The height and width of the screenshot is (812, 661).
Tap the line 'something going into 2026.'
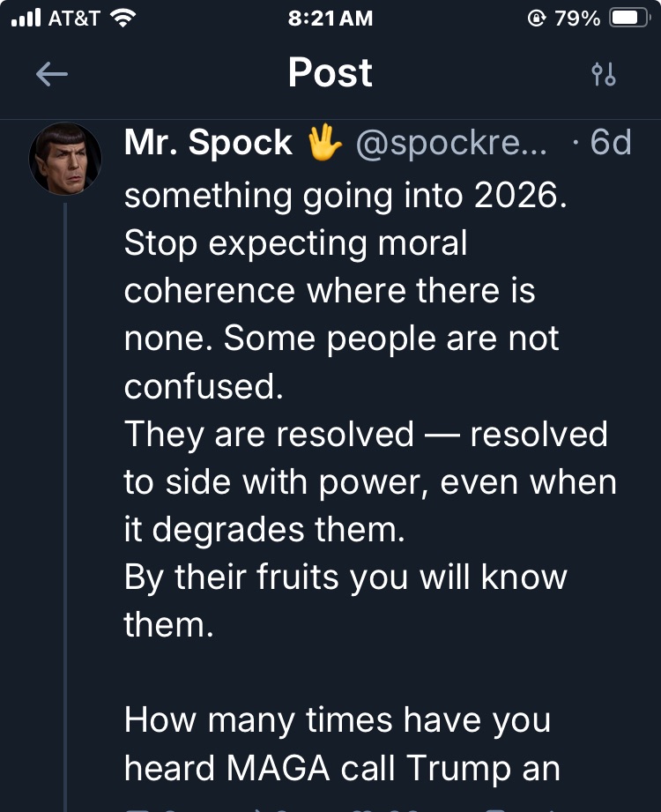[345, 197]
